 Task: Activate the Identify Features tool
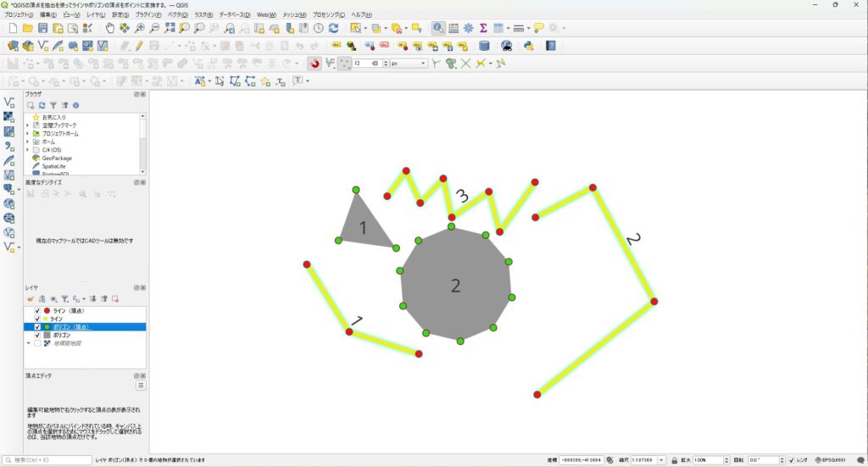click(438, 28)
